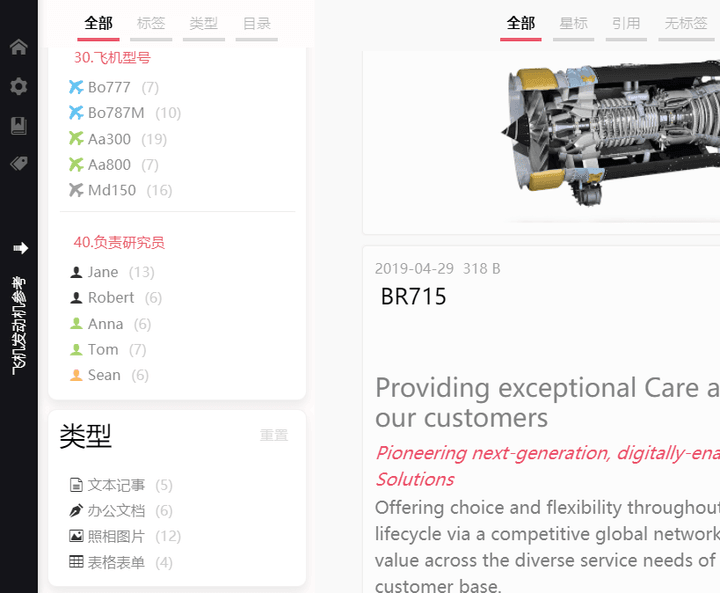Open the BR715 note title
This screenshot has width=720, height=593.
click(x=413, y=296)
